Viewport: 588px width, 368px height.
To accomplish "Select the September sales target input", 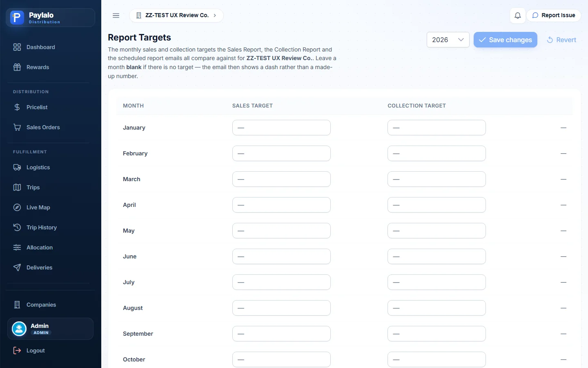I will 281,334.
